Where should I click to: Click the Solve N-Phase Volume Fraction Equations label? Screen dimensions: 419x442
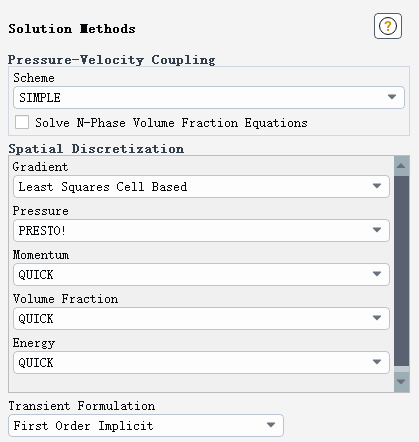coord(171,123)
